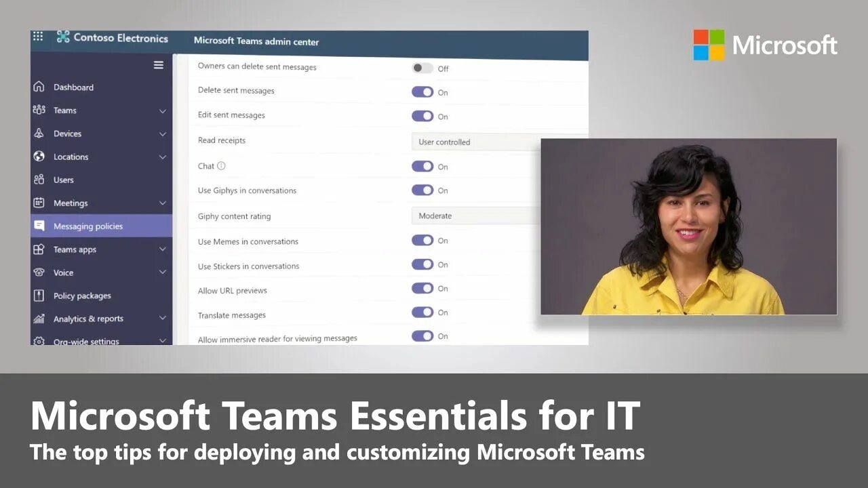
Task: Click the Voice phone icon
Action: pos(39,272)
